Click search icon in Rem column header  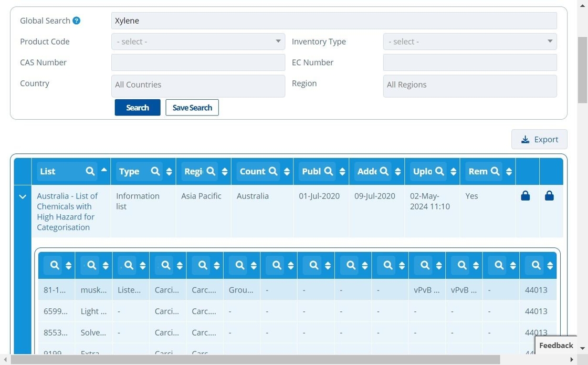pyautogui.click(x=495, y=171)
